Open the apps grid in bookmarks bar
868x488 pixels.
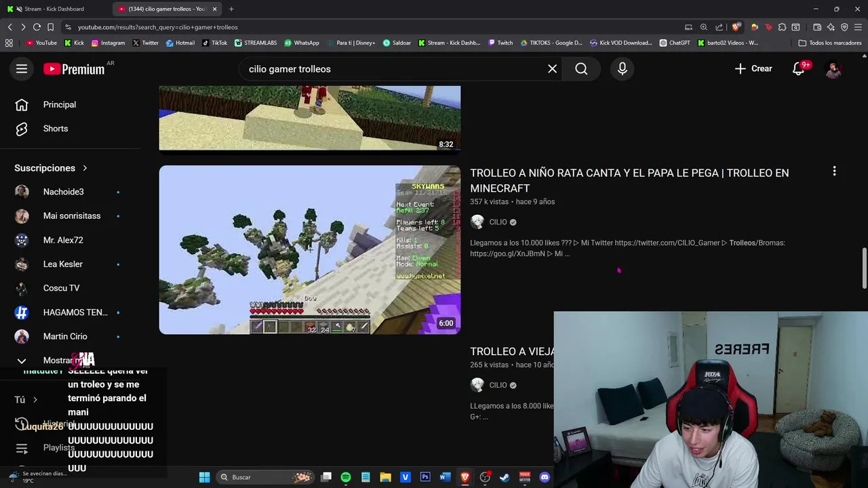click(x=9, y=43)
